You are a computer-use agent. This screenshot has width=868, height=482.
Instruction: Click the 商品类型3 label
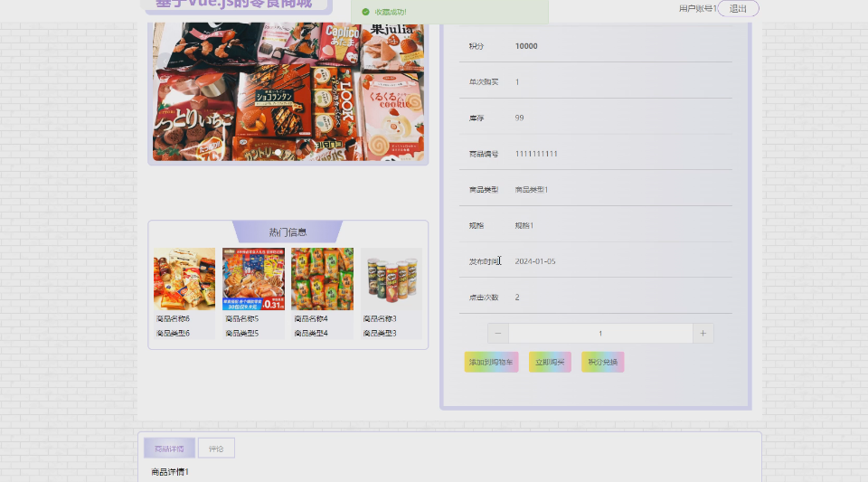pyautogui.click(x=380, y=333)
